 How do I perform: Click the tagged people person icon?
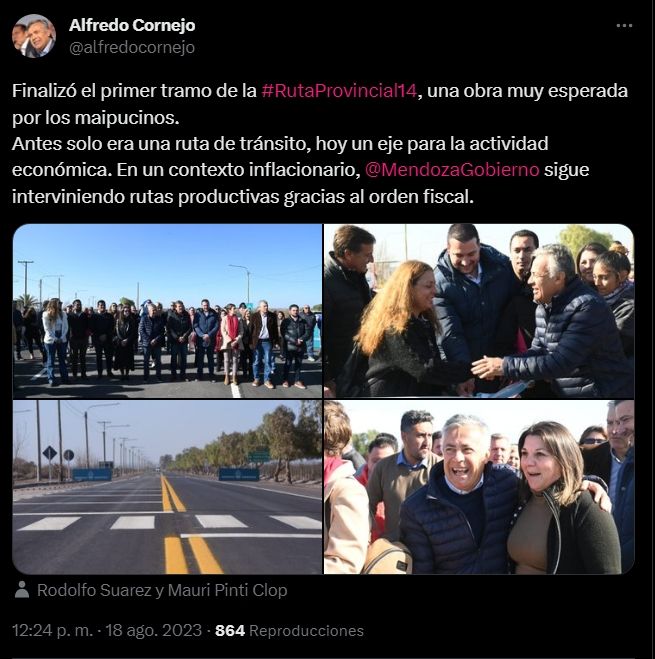coord(22,590)
